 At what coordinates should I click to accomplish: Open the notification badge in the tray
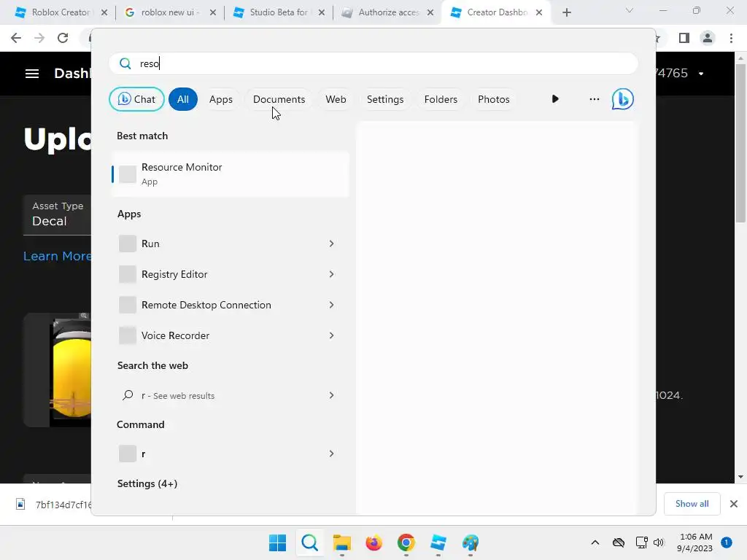tap(727, 542)
